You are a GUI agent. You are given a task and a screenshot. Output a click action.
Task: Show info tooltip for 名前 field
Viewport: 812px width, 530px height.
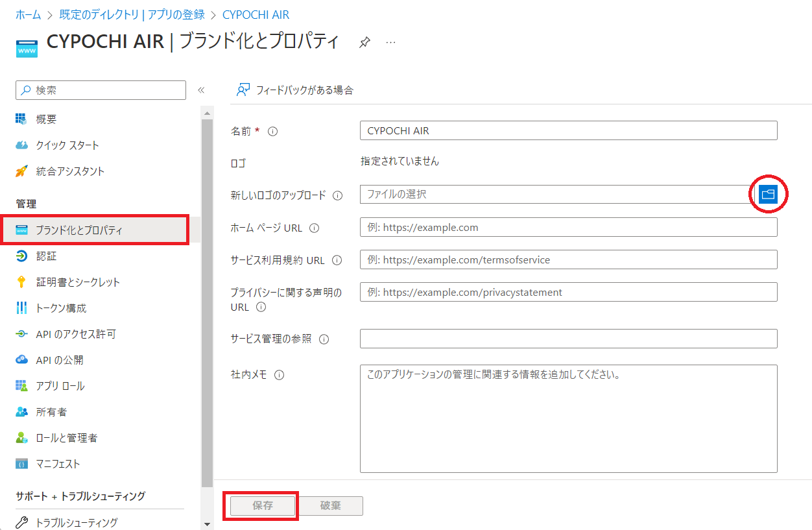(x=273, y=131)
